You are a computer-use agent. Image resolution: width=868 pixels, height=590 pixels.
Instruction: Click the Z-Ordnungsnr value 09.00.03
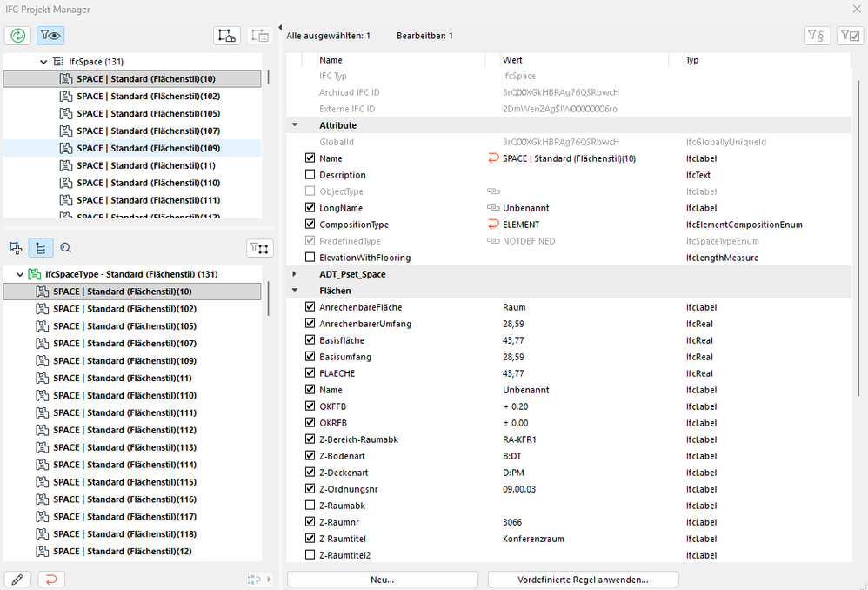[519, 489]
